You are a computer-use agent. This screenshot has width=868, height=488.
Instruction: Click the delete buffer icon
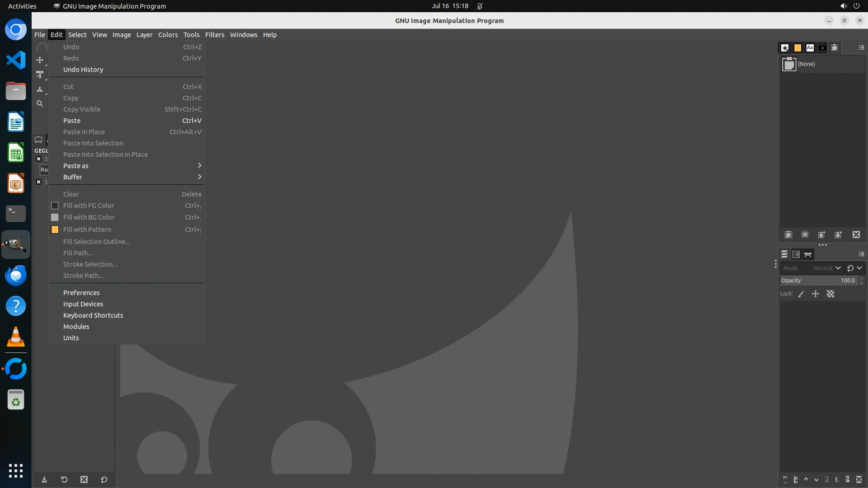[856, 235]
